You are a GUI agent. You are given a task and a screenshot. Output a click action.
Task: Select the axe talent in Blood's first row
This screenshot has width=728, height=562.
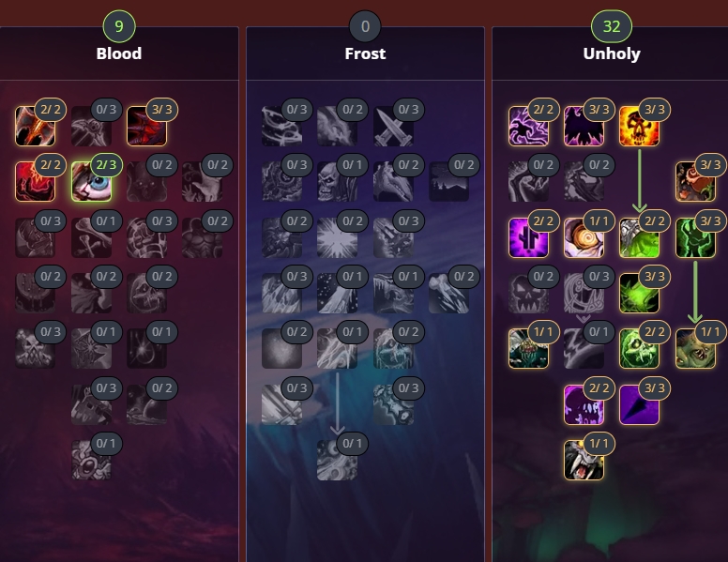pos(36,126)
